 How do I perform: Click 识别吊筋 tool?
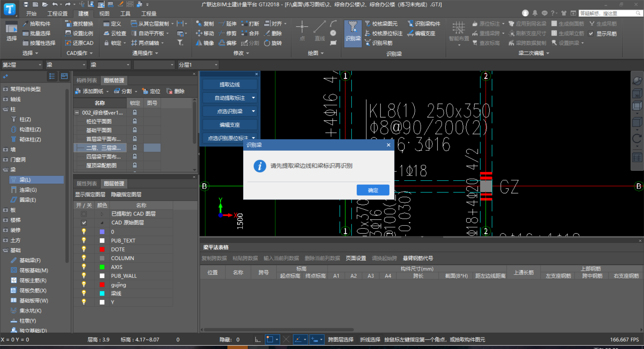coord(379,43)
